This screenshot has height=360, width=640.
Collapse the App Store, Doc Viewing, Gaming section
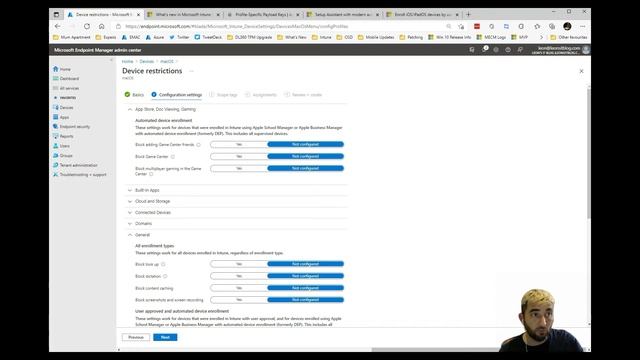pos(130,109)
